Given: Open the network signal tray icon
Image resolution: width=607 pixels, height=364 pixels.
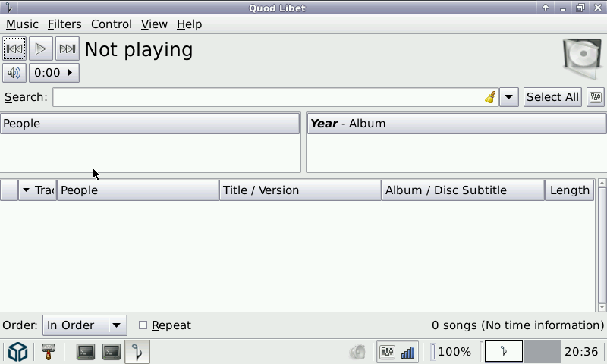Looking at the screenshot, I should [408, 352].
